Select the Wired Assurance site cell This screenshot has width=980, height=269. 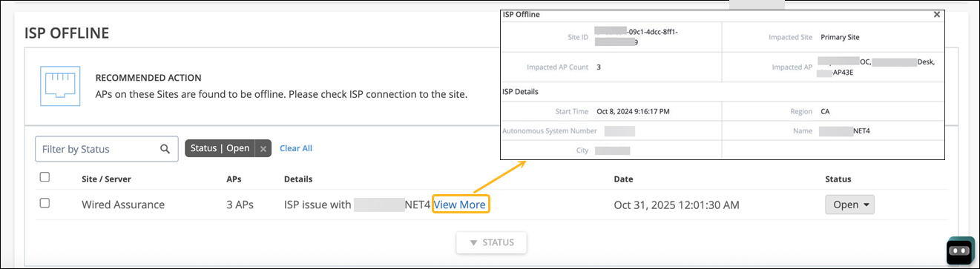(123, 205)
